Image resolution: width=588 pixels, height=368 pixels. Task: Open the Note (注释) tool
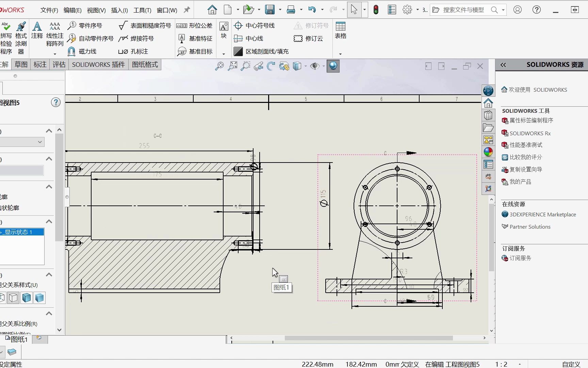(x=37, y=30)
